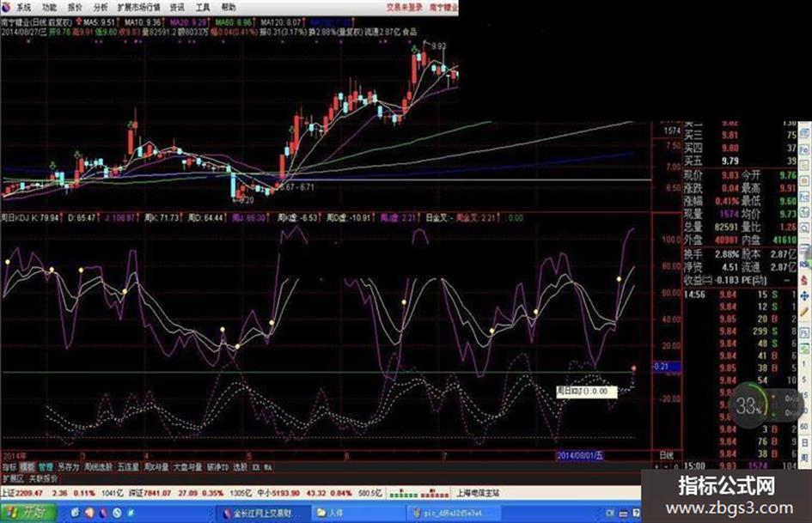This screenshot has height=523, width=812.
Task: Select the 管理 tab below the chart
Action: [46, 467]
